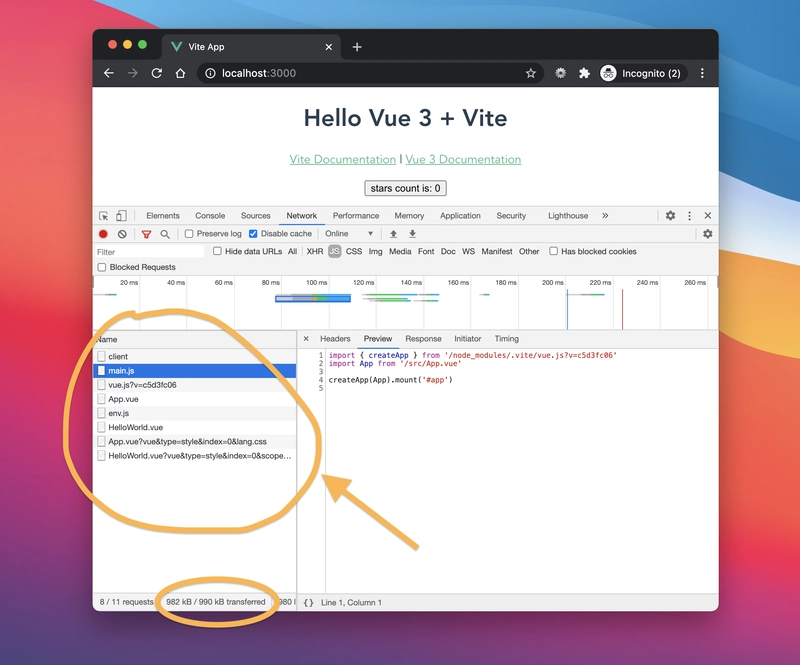Filter requests by All
800x665 pixels.
click(292, 252)
